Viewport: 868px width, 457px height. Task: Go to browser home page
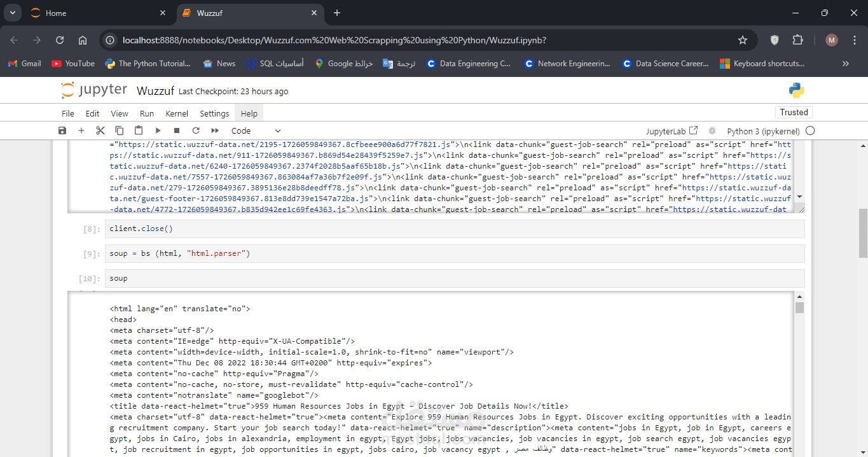tap(83, 40)
